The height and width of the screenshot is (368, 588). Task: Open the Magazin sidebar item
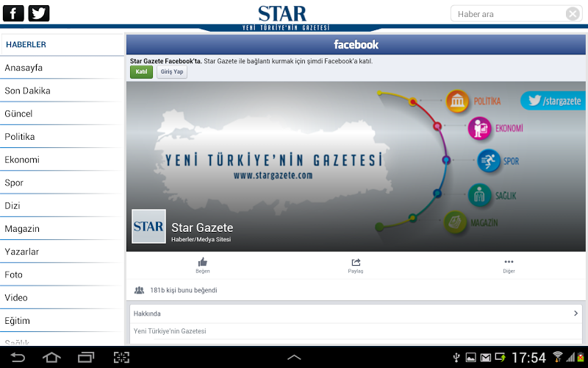[x=62, y=229]
